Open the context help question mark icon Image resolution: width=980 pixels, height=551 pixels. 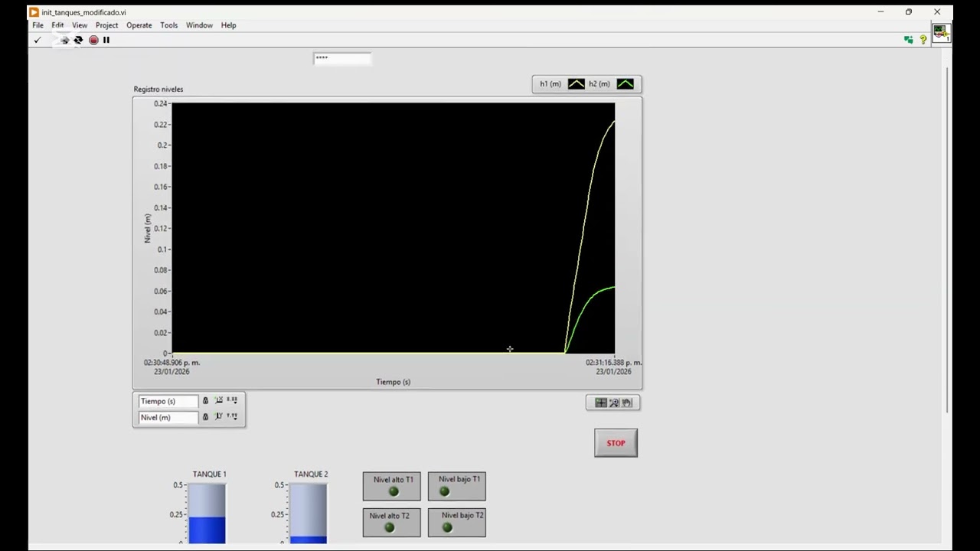click(x=923, y=40)
